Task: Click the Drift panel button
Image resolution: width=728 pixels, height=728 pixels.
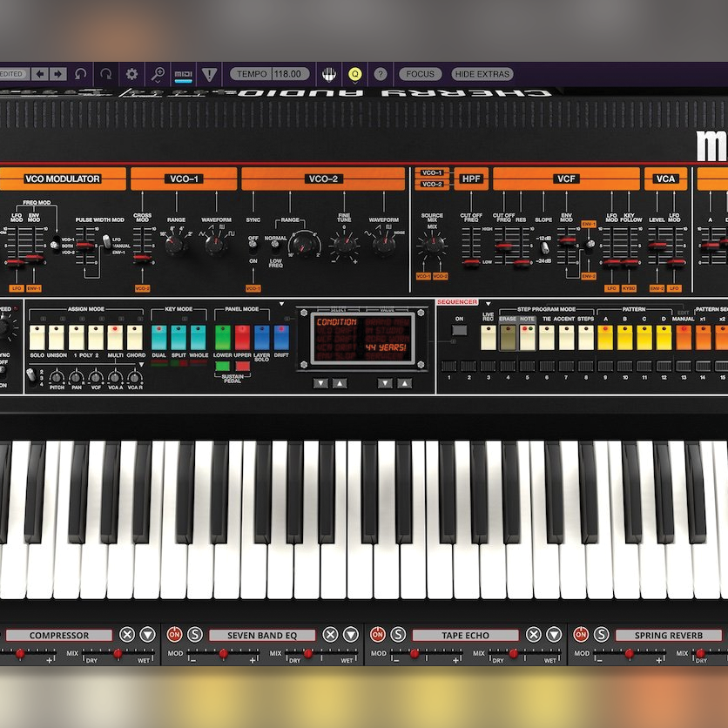Action: (281, 338)
